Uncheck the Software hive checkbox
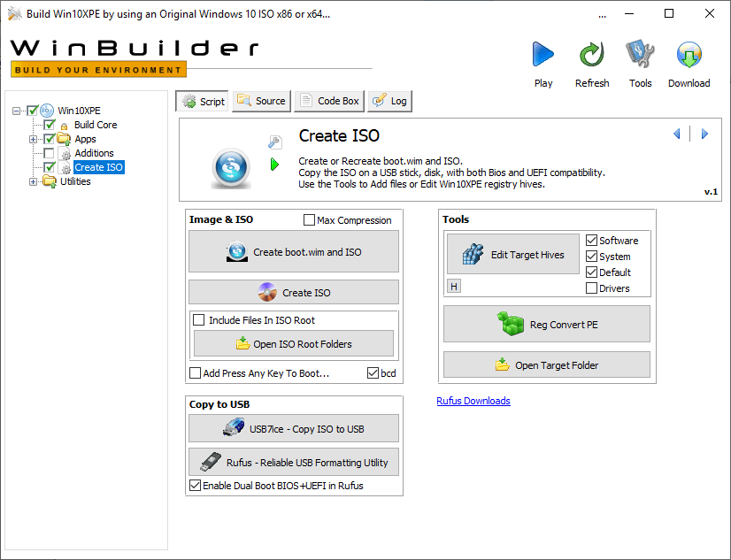The image size is (731, 560). 591,241
